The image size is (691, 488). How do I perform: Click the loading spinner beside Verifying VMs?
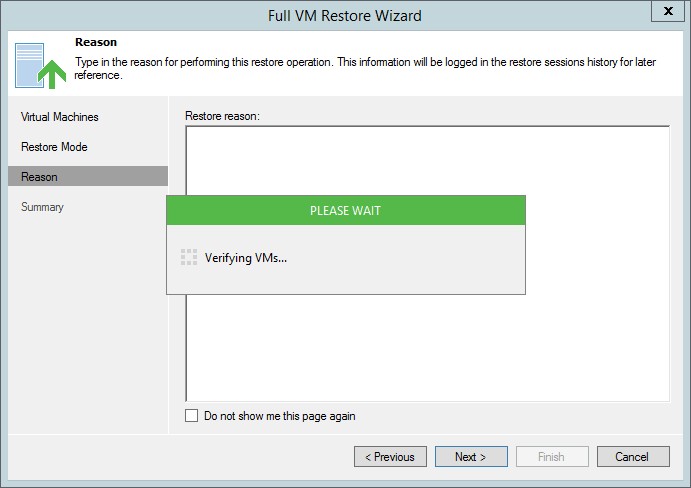coord(189,257)
